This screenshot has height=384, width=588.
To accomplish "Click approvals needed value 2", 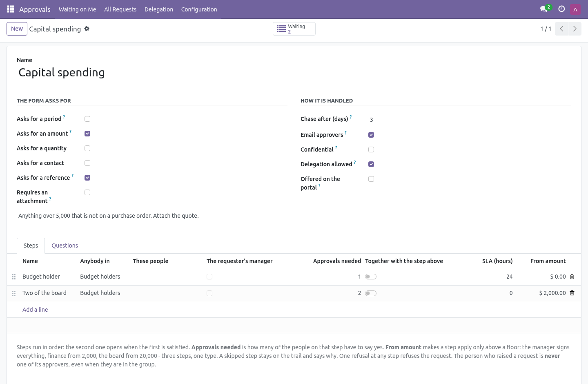I will 359,293.
